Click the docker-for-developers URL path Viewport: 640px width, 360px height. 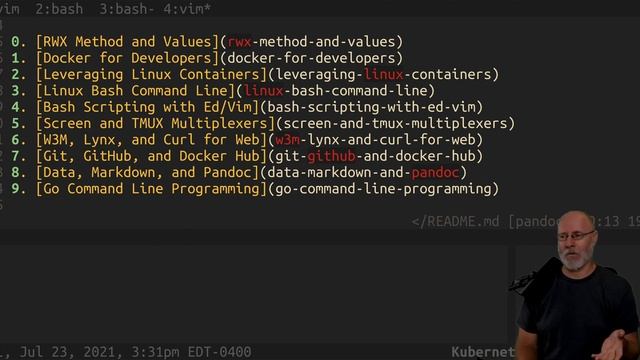click(x=311, y=58)
